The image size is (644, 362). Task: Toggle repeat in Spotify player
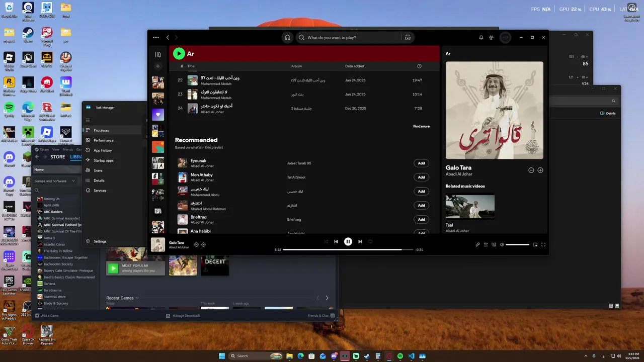pos(370,241)
